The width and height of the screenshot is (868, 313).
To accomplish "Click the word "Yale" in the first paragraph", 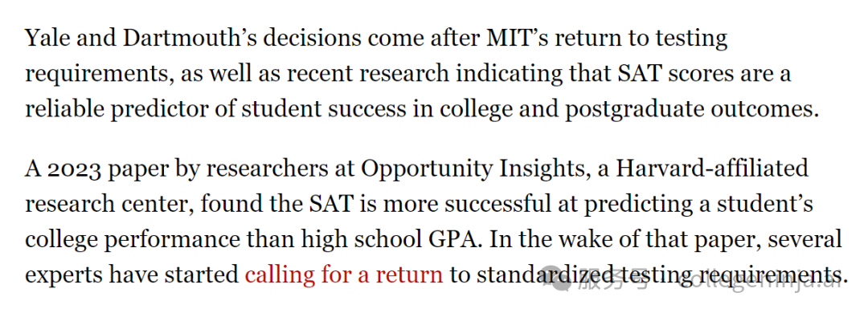I will 47,38.
